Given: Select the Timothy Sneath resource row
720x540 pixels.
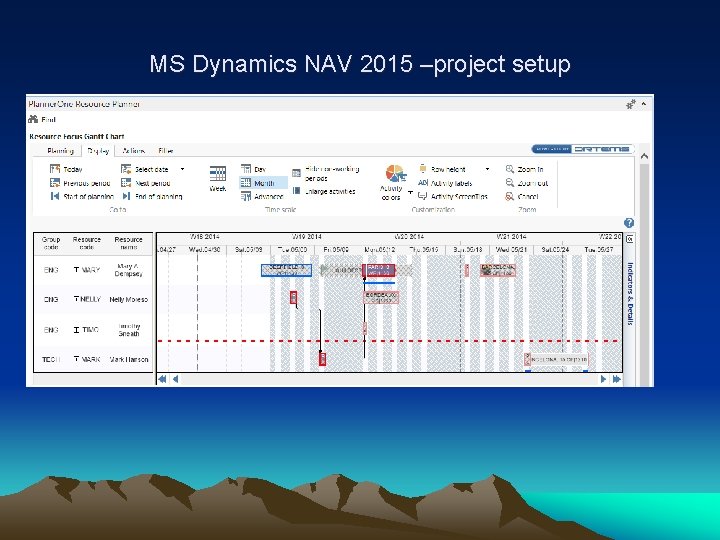Looking at the screenshot, I should point(93,330).
